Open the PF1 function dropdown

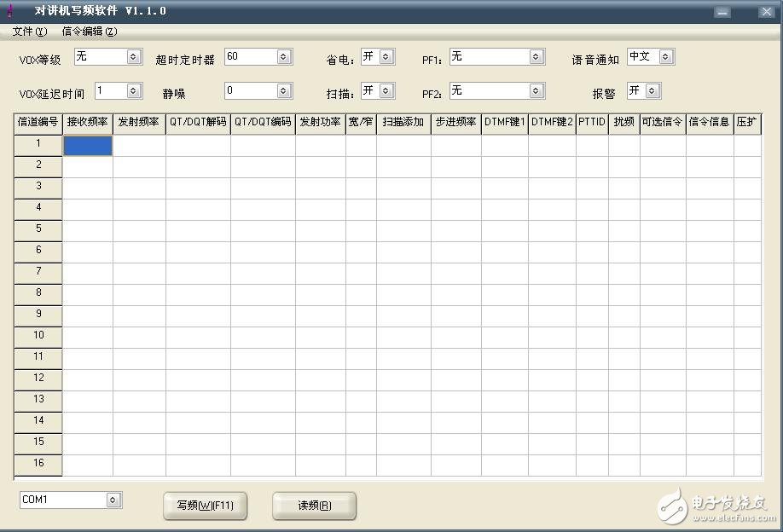(x=536, y=57)
